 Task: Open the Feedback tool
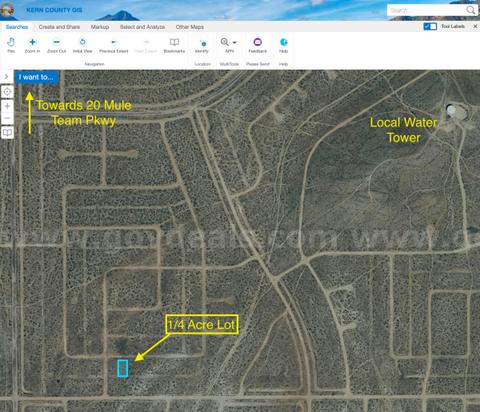coord(258,45)
